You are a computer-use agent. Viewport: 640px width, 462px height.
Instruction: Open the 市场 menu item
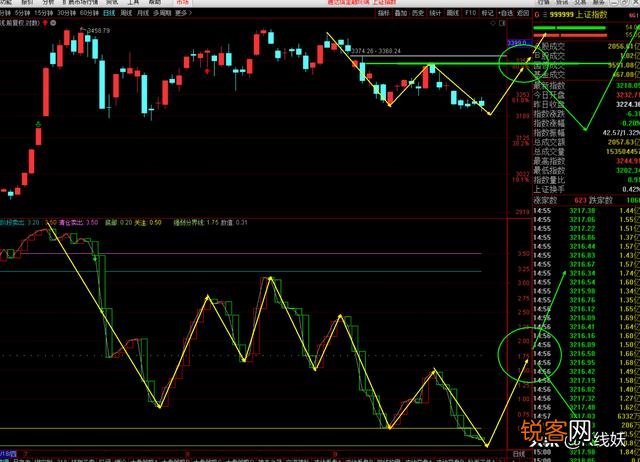point(183,2)
